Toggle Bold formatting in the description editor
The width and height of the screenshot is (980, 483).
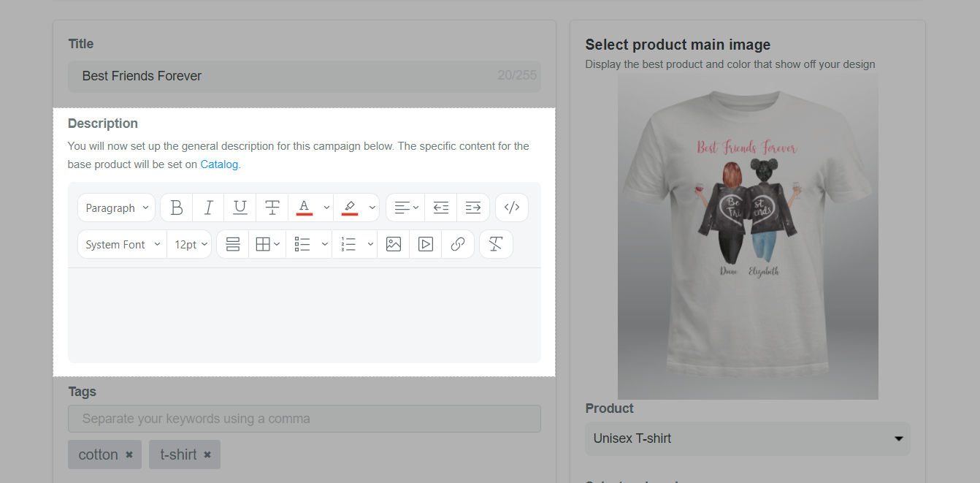(x=177, y=208)
